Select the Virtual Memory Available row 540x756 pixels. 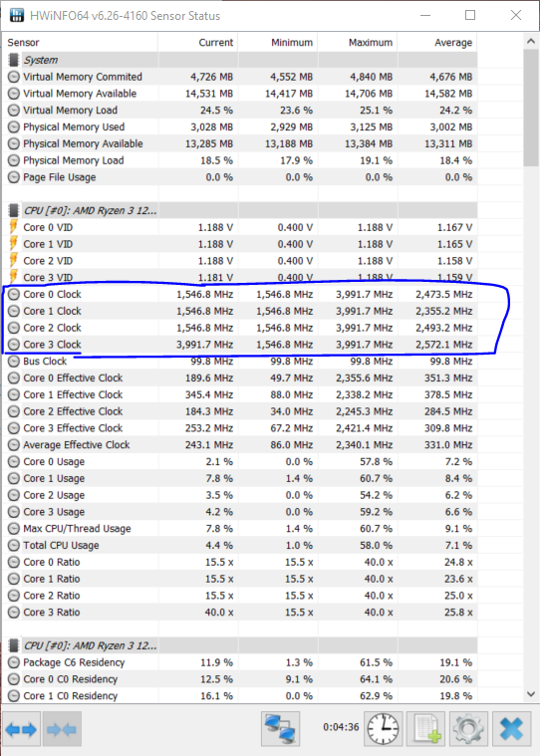click(x=240, y=94)
